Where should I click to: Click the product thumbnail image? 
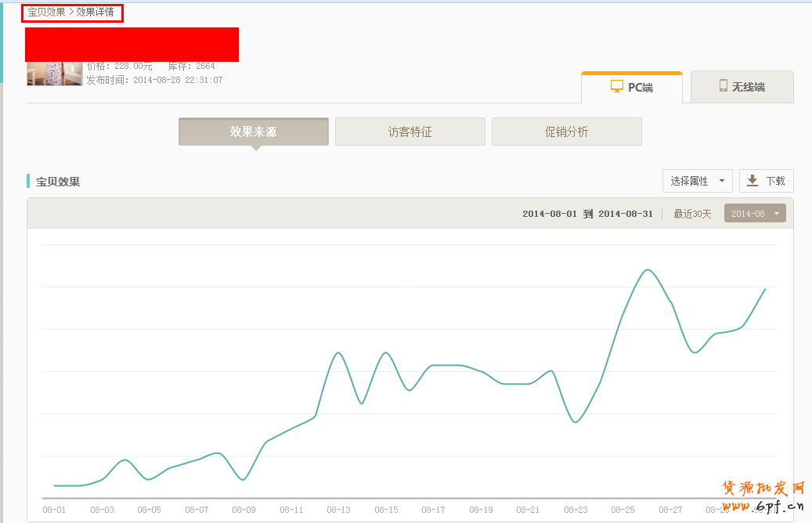pyautogui.click(x=54, y=74)
